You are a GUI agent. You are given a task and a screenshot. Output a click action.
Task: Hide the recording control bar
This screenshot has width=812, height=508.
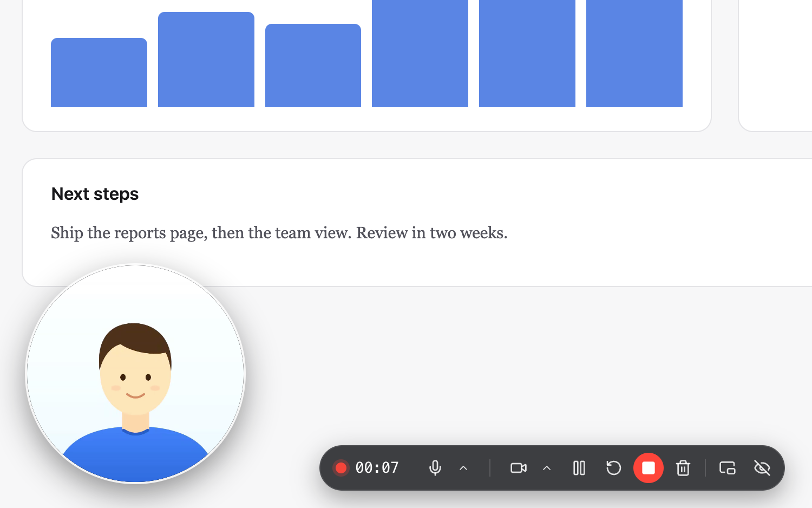[762, 468]
